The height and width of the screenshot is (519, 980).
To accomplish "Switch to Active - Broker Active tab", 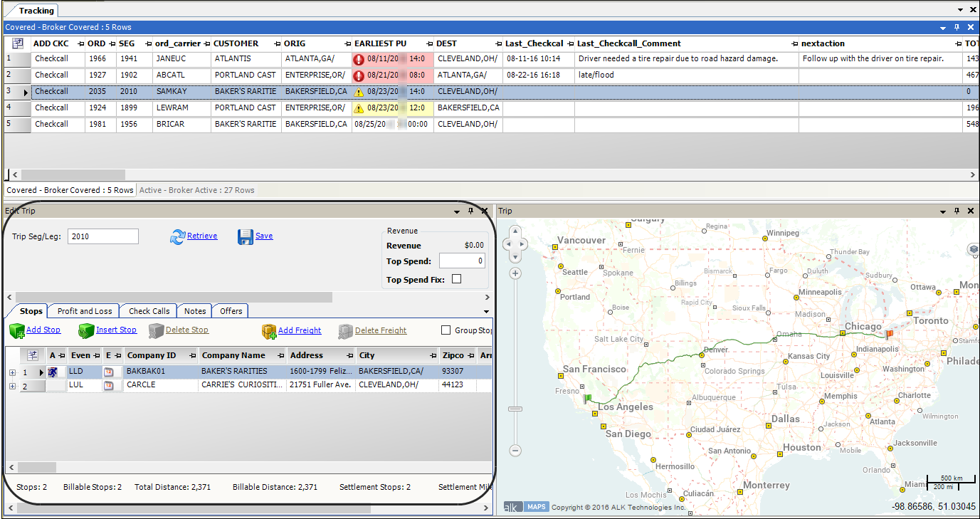I will coord(196,190).
